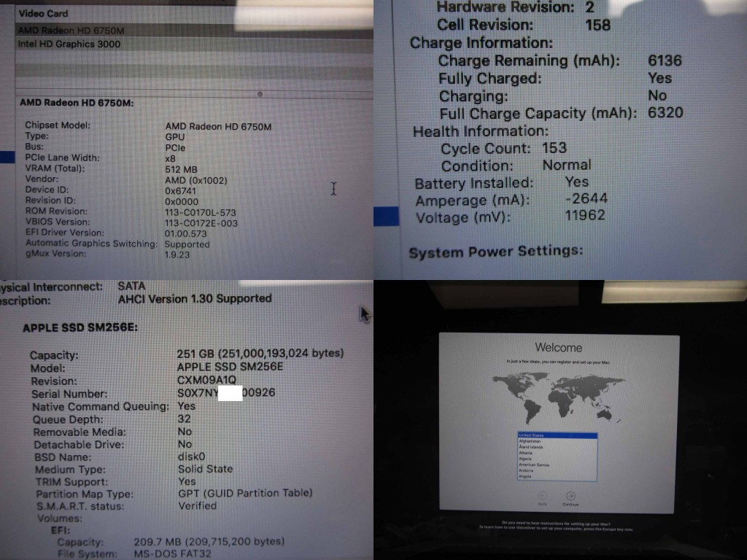The image size is (747, 560).
Task: Click the VBIOS Version value 113-C0172E-003
Action: click(201, 223)
